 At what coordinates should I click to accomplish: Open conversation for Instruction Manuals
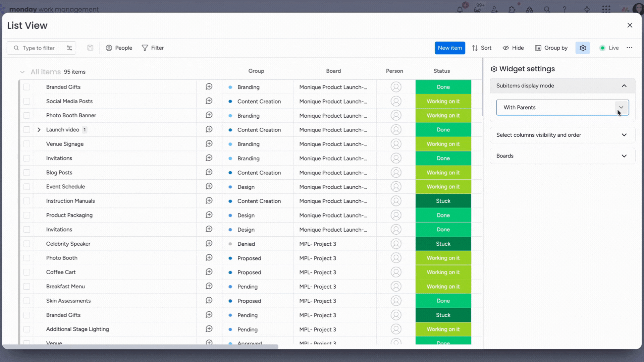tap(209, 201)
